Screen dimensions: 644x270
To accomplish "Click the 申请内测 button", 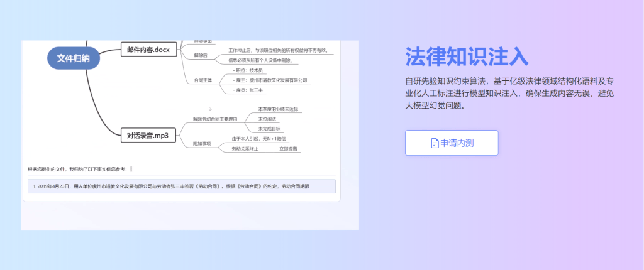I will click(x=452, y=143).
